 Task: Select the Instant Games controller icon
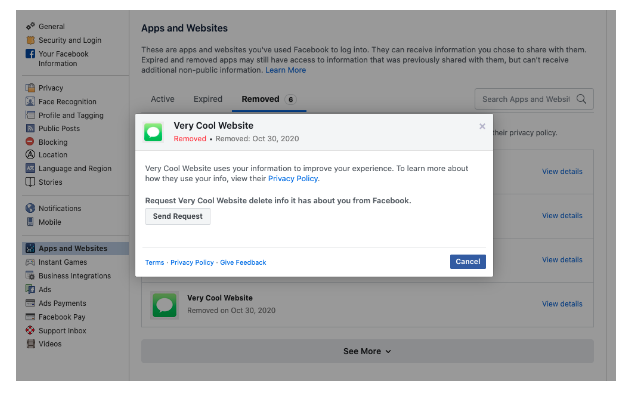pyautogui.click(x=30, y=262)
